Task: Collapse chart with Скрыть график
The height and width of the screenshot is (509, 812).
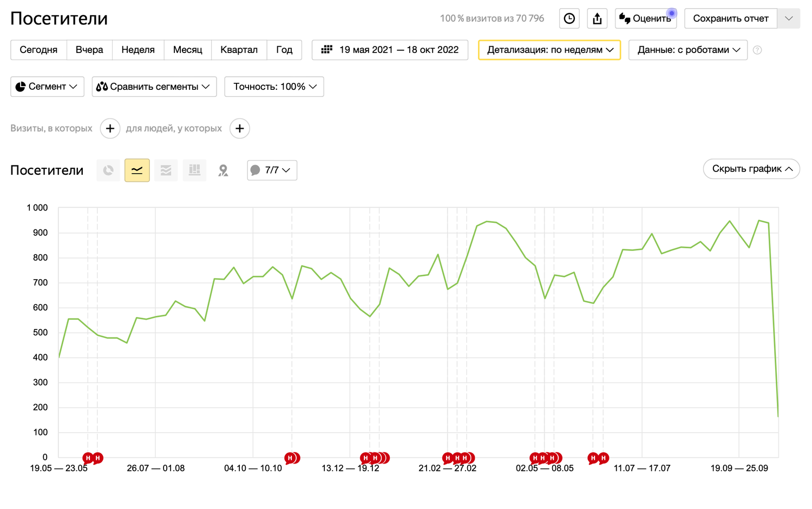Action: click(x=751, y=169)
